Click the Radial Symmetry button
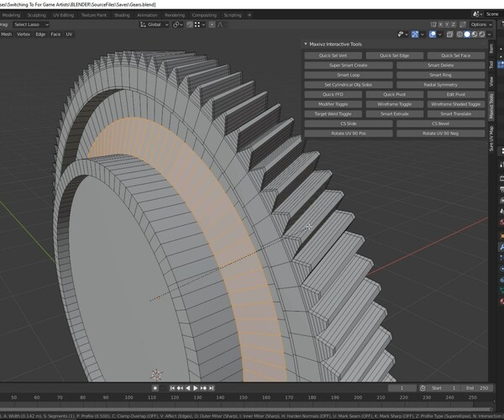Viewport: 504px width, 420px height. (x=440, y=85)
